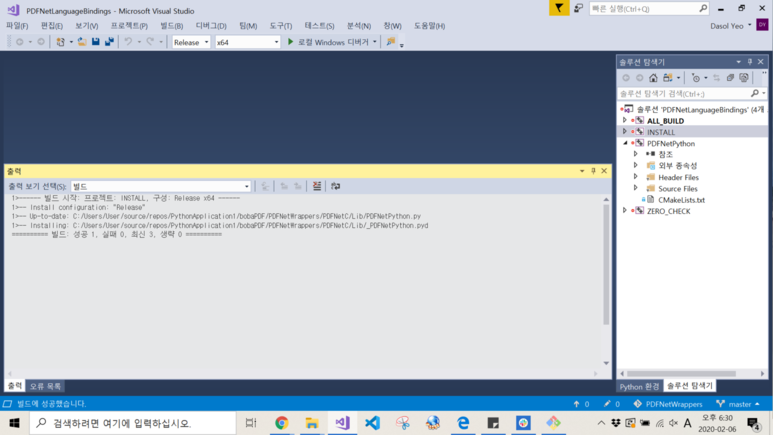Click the Solution Explorer home icon
773x435 pixels.
(653, 78)
